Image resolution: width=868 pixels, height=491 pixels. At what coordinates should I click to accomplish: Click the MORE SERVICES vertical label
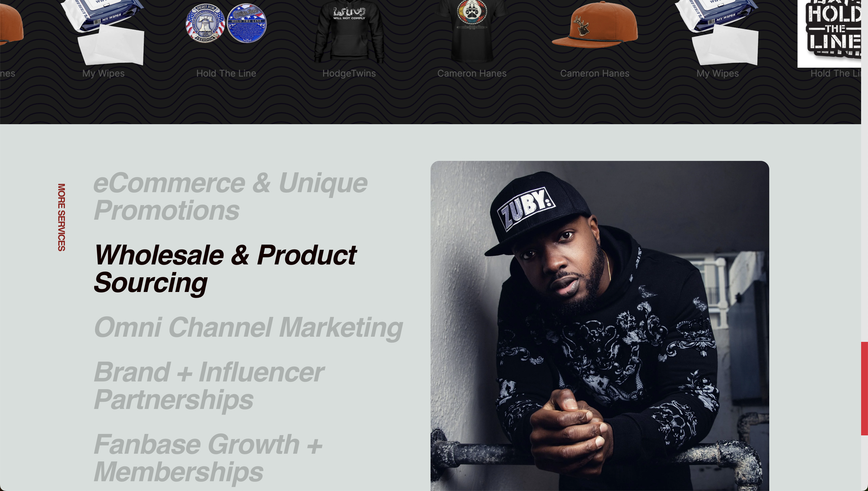(x=61, y=217)
